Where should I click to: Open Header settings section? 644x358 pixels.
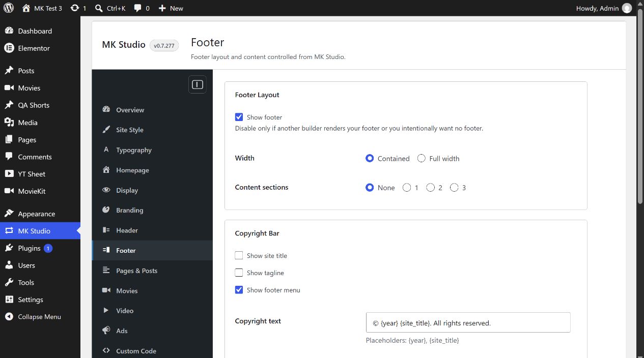pos(152,230)
